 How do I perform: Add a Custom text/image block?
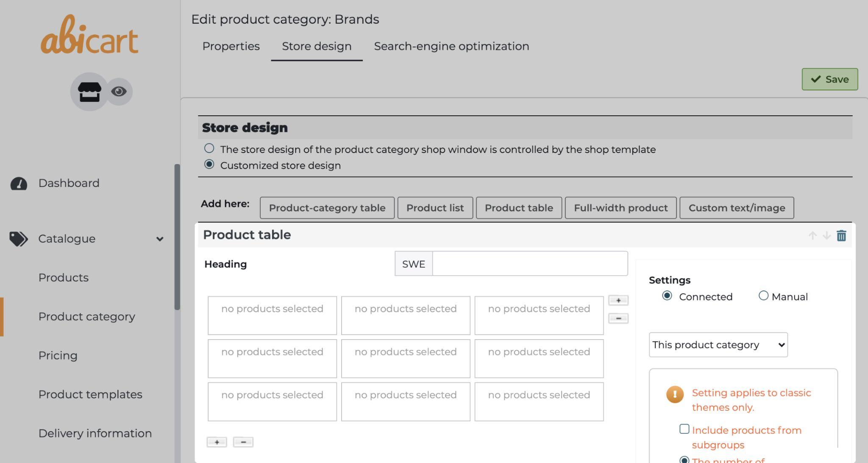736,208
